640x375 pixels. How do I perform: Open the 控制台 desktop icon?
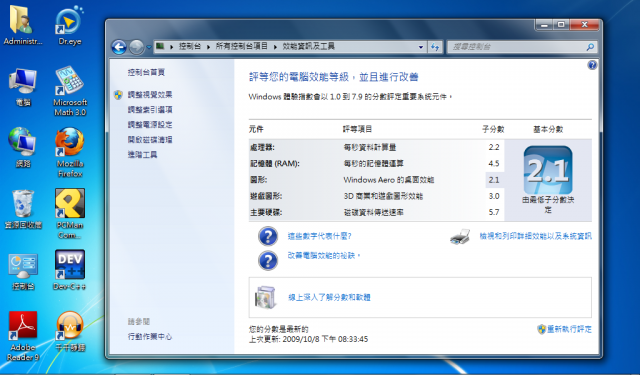(22, 271)
